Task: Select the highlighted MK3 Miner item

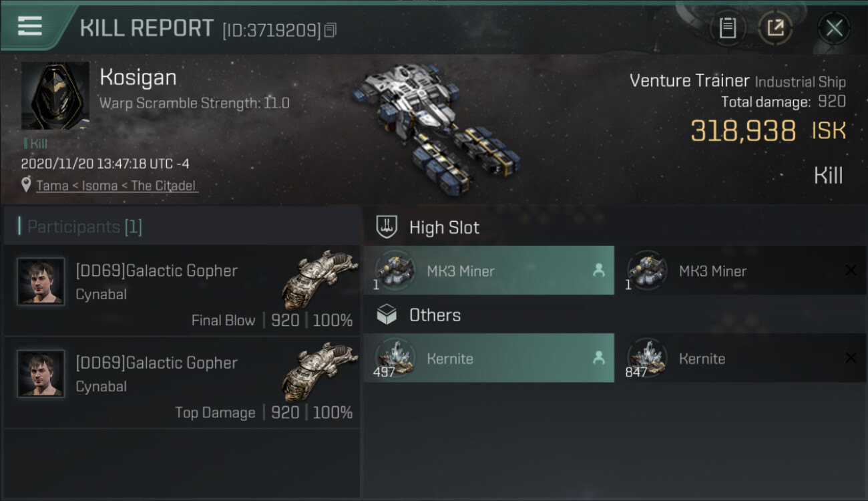Action: [x=489, y=271]
